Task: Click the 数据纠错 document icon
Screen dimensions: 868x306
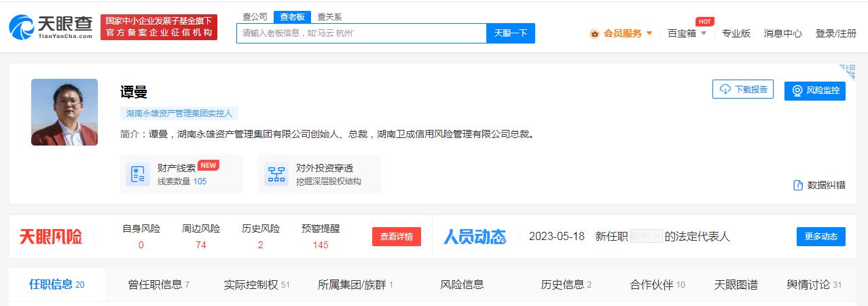Action: (x=798, y=185)
